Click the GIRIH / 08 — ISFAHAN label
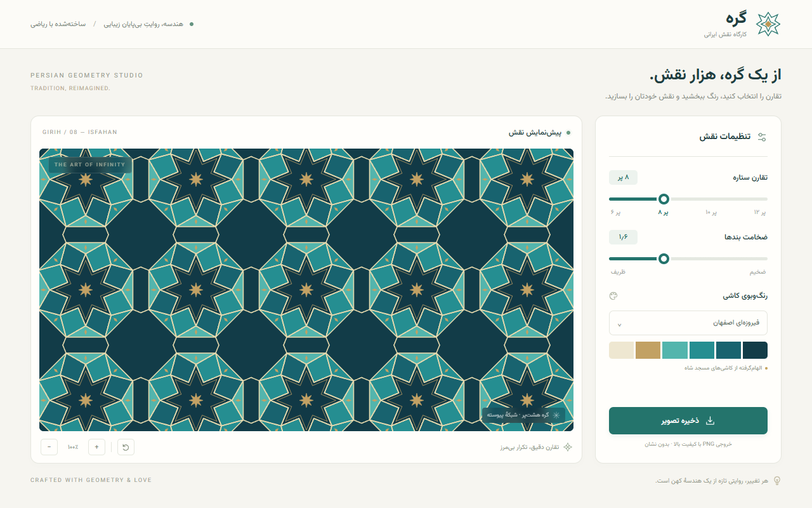Viewport: 812px width, 508px height. 80,132
